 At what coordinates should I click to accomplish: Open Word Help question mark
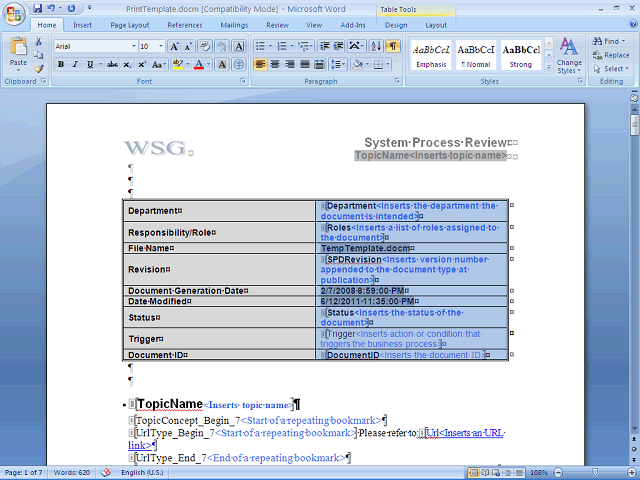633,24
